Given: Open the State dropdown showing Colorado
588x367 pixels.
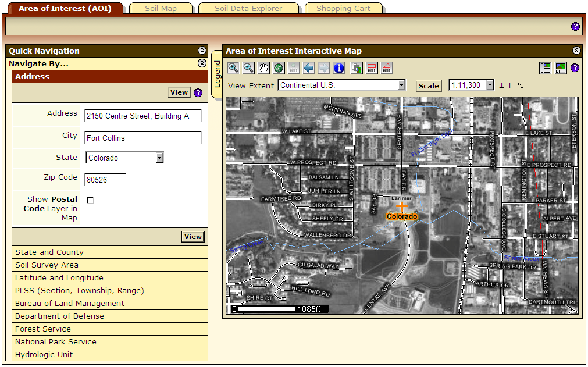Looking at the screenshot, I should [x=160, y=158].
